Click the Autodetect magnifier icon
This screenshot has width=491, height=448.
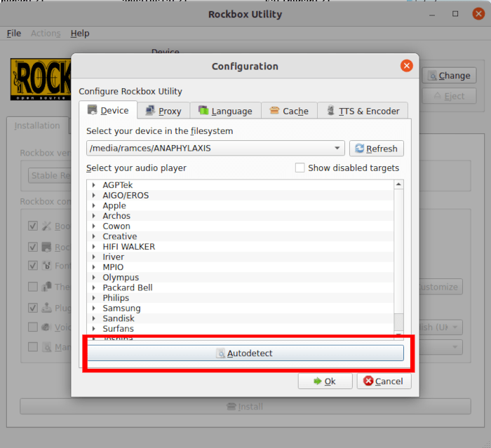tap(220, 353)
